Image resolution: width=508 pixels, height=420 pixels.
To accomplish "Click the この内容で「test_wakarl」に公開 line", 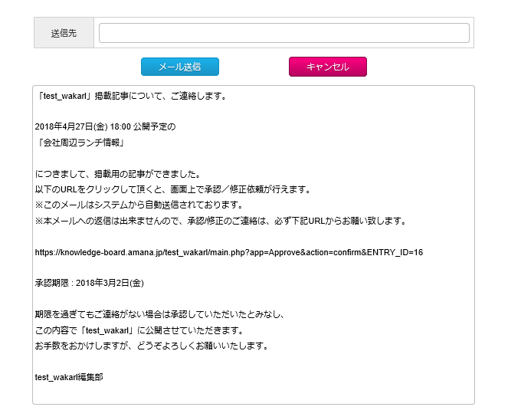I will [x=139, y=330].
